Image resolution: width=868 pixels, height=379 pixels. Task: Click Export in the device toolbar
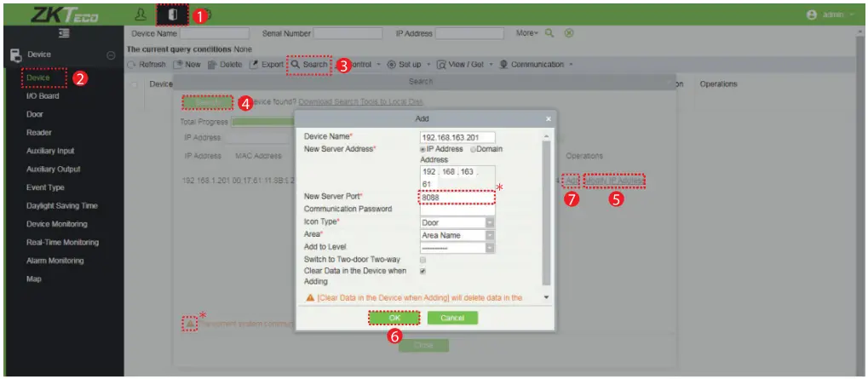267,65
